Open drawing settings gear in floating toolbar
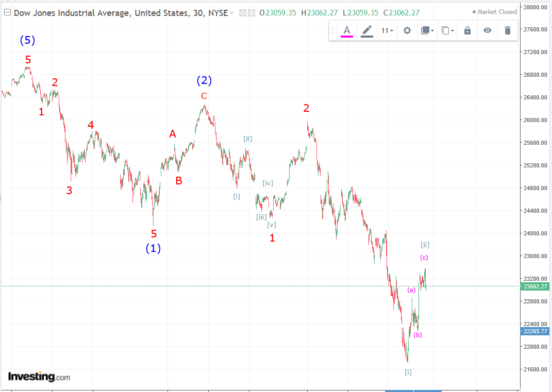The image size is (552, 392). click(x=407, y=30)
